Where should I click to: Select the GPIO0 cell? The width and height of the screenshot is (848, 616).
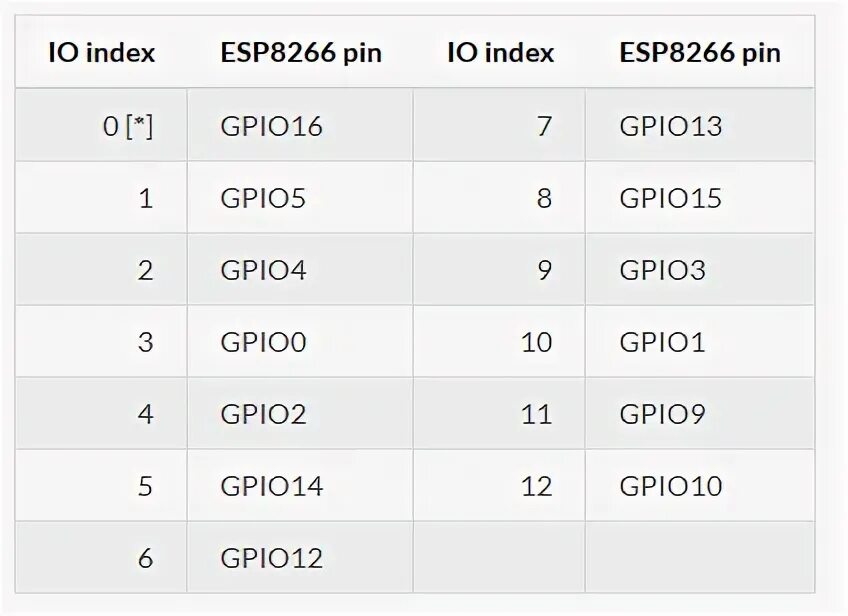point(300,341)
